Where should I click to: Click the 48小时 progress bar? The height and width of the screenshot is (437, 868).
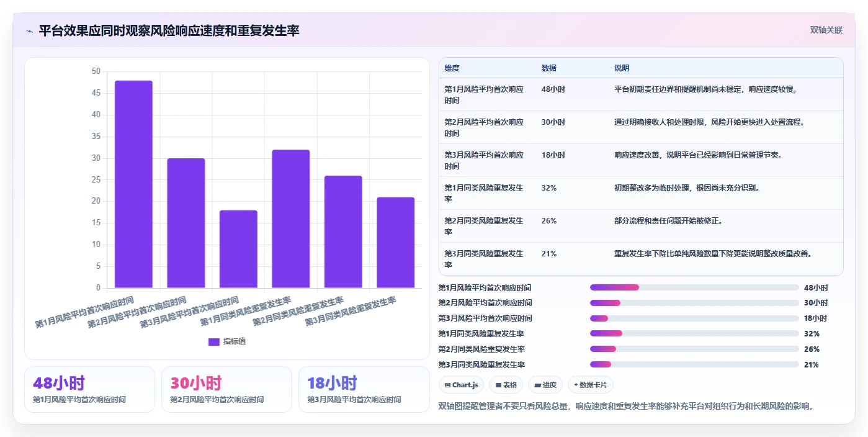pos(694,287)
